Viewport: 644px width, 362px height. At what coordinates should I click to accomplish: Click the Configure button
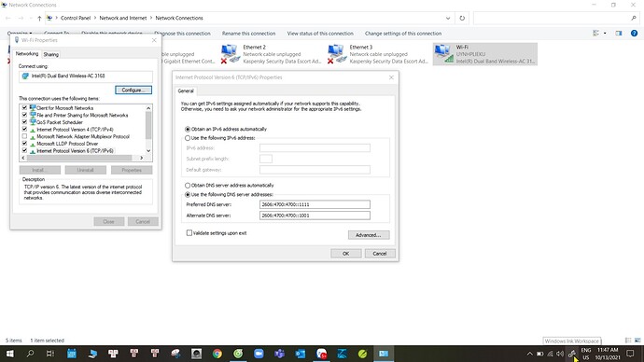pyautogui.click(x=133, y=90)
